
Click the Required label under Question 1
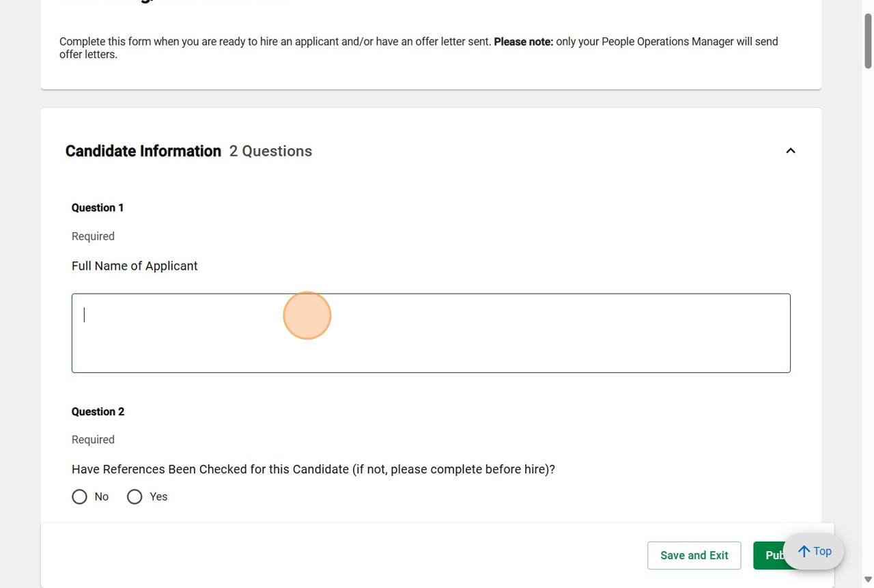(93, 236)
